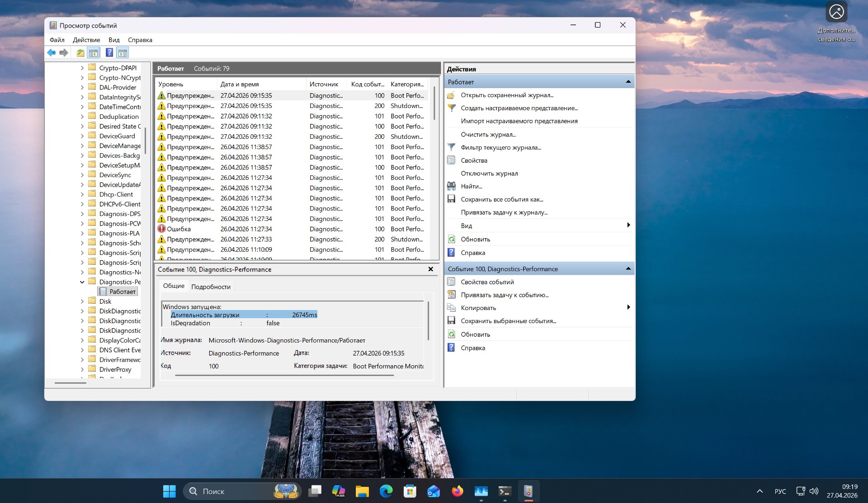
Task: Click the blue Help question mark toolbar icon
Action: pyautogui.click(x=109, y=53)
